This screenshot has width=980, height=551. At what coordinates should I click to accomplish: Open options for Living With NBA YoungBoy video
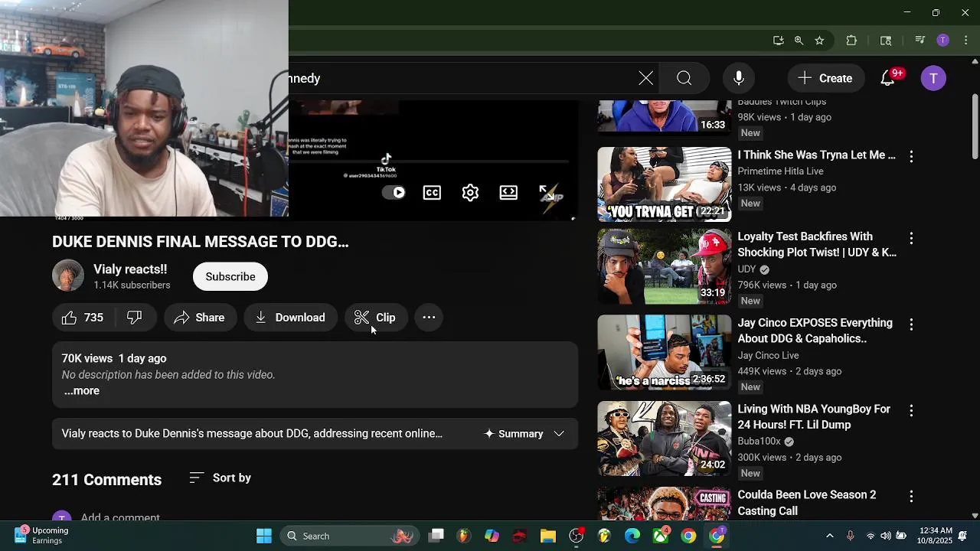[x=911, y=411]
